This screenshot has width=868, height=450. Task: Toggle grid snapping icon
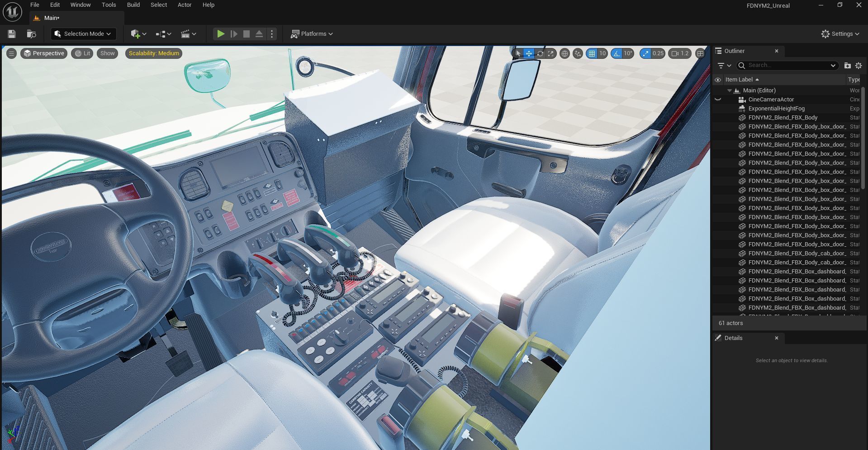pos(592,53)
